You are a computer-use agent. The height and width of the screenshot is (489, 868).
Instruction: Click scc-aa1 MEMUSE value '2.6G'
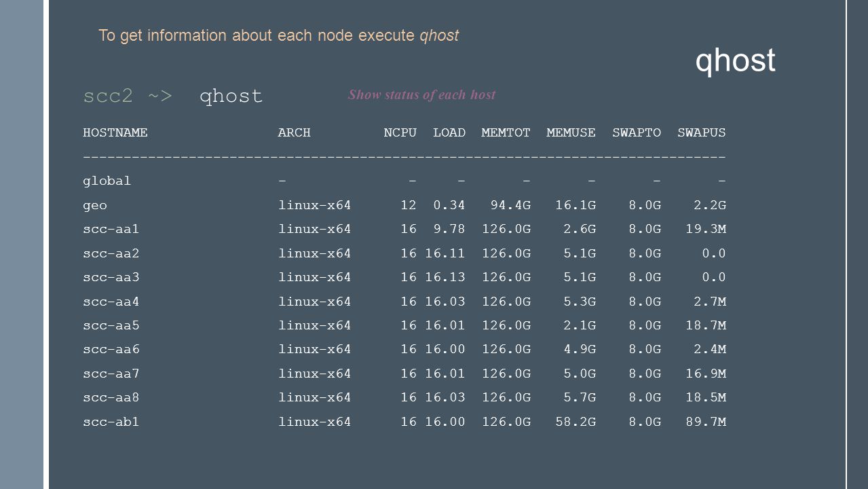pos(580,230)
